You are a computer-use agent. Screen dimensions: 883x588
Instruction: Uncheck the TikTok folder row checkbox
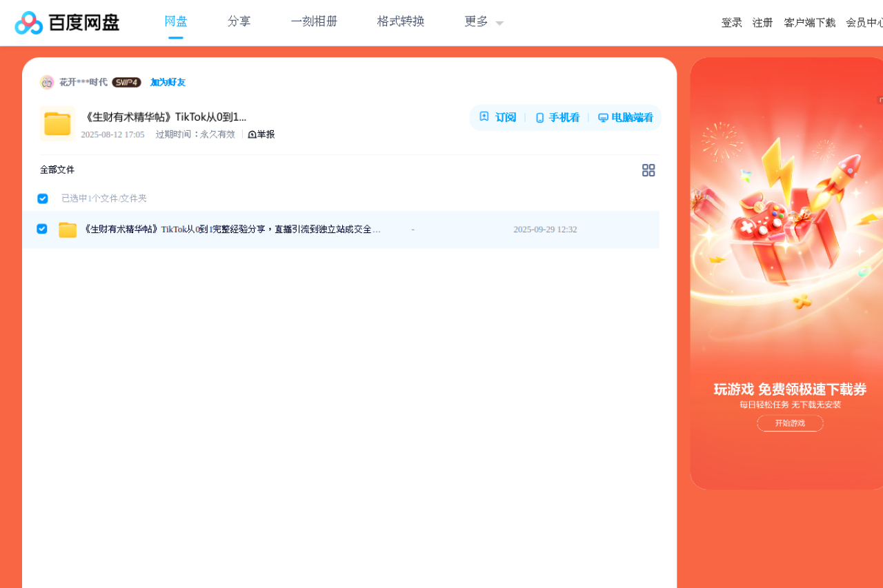(42, 229)
